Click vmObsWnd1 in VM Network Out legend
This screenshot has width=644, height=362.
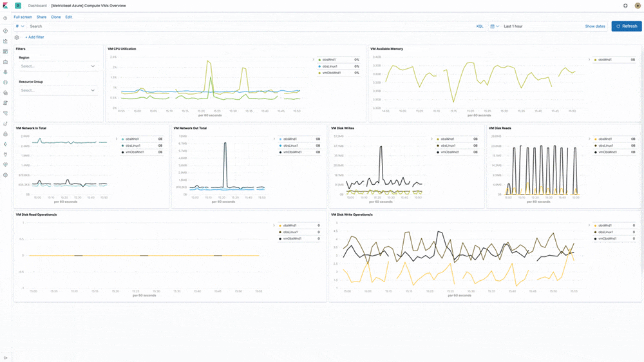[x=292, y=153]
